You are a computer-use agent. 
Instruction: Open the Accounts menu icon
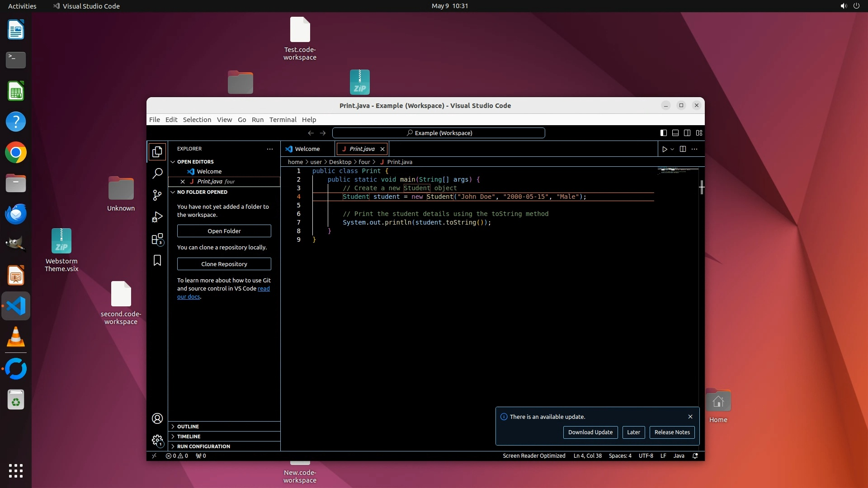click(x=157, y=418)
